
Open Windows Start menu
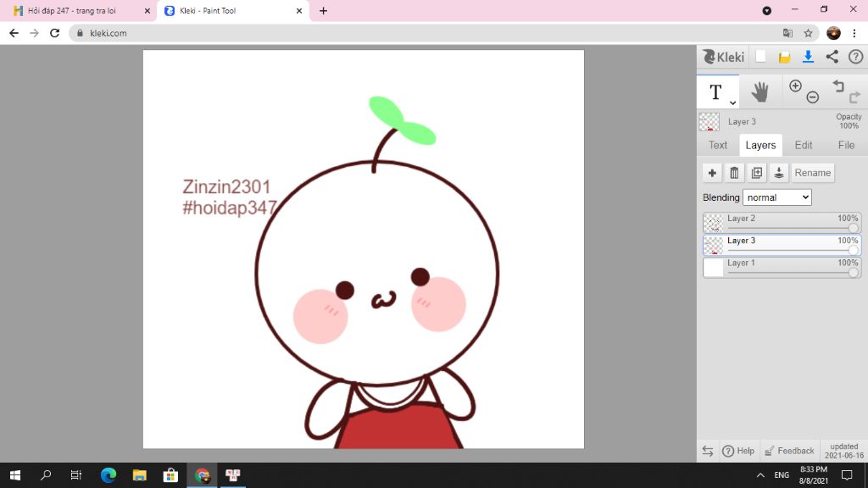pos(15,475)
